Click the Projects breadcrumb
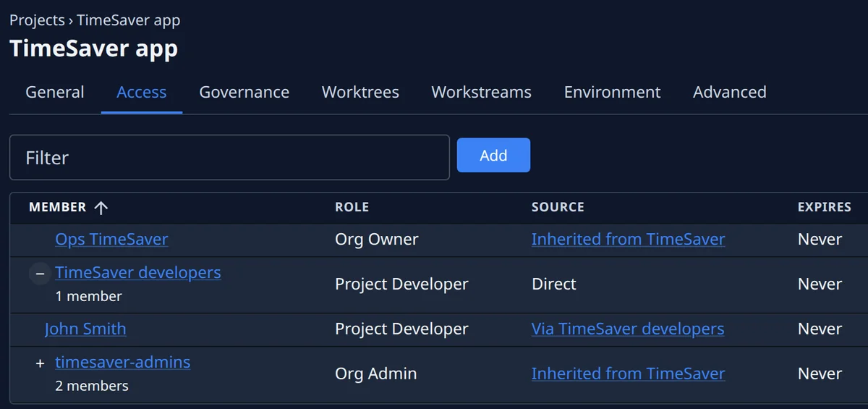868x409 pixels. pos(37,20)
